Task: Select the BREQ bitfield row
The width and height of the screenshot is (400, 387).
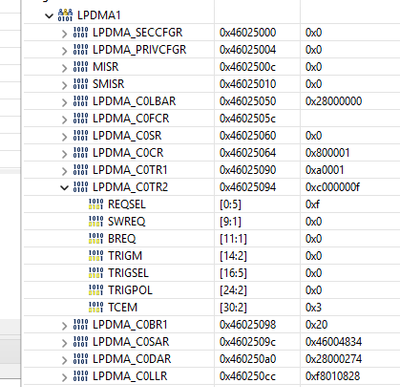Action: pos(212,238)
